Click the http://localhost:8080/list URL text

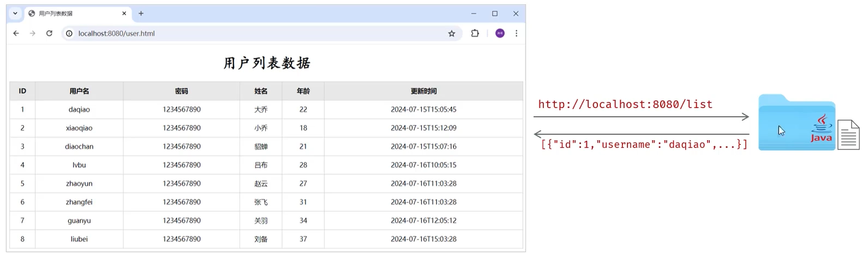pyautogui.click(x=625, y=104)
